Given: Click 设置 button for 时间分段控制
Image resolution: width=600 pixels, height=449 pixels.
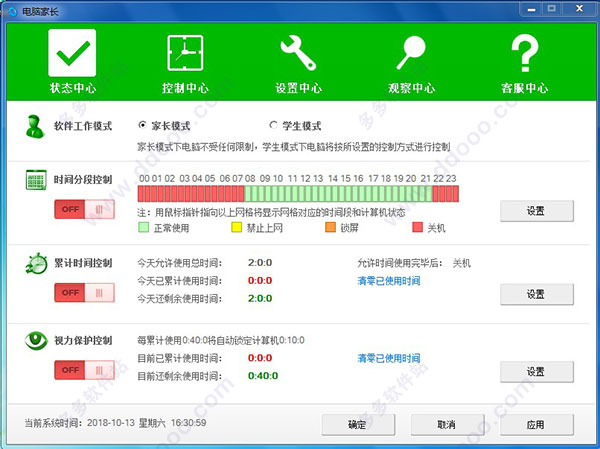Looking at the screenshot, I should tap(534, 211).
